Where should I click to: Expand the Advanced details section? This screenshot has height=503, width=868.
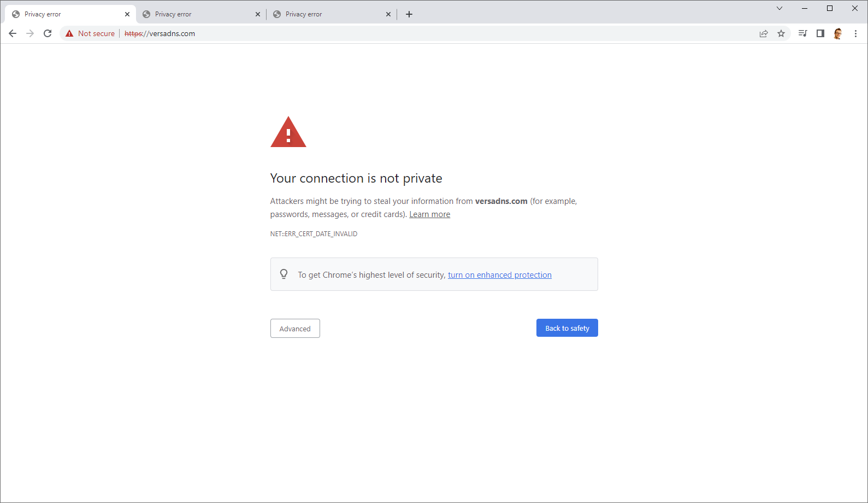tap(295, 329)
